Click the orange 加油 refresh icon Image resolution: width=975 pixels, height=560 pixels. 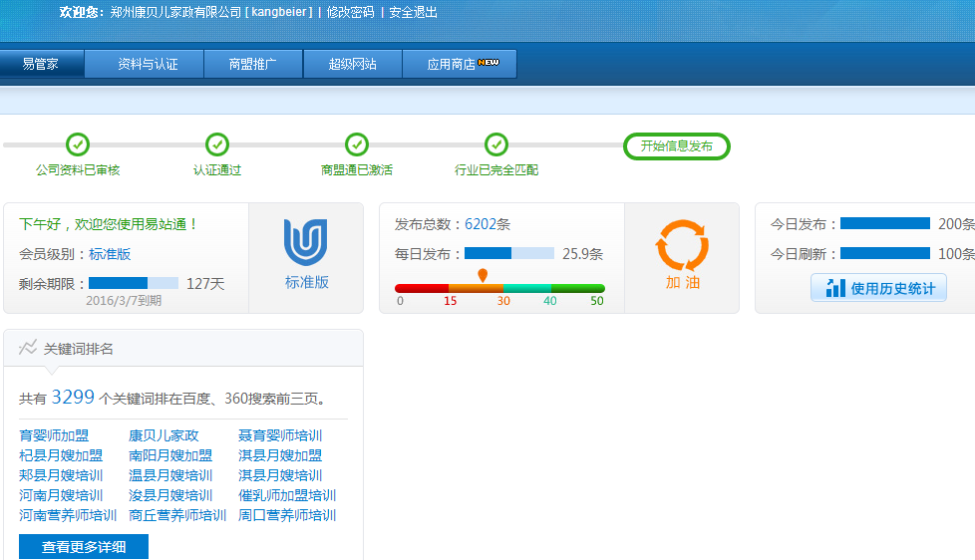[682, 245]
